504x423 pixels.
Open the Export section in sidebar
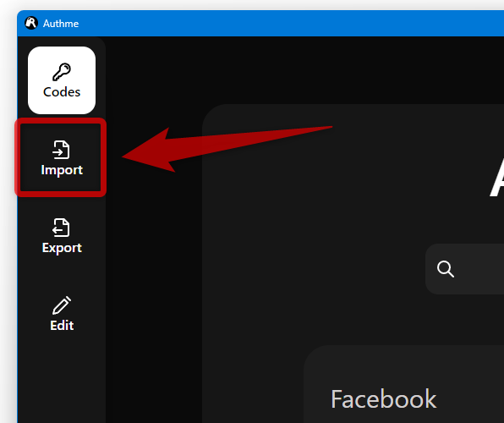62,236
